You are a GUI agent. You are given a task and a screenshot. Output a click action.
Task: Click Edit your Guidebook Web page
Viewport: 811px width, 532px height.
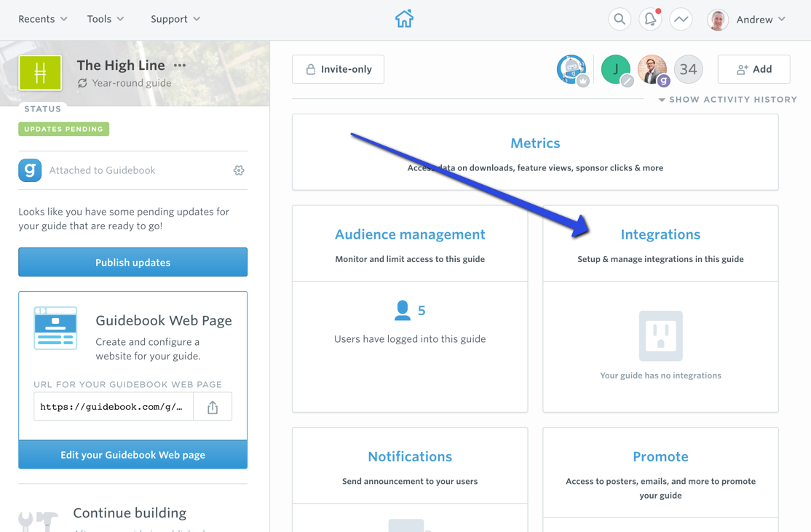(x=133, y=455)
